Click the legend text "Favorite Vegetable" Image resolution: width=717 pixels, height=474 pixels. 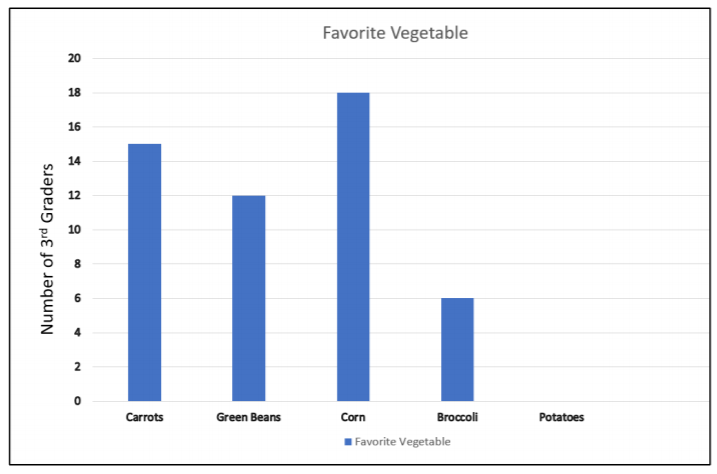(x=403, y=441)
